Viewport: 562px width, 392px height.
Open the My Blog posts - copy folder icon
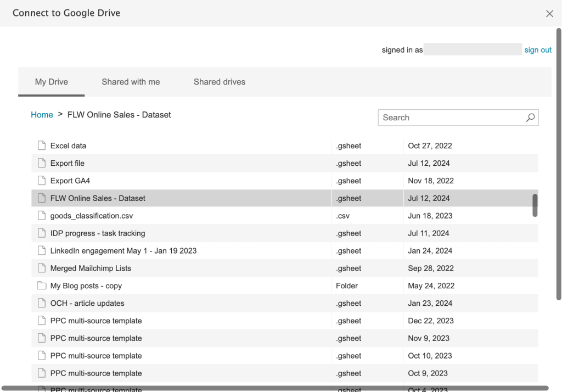[42, 286]
